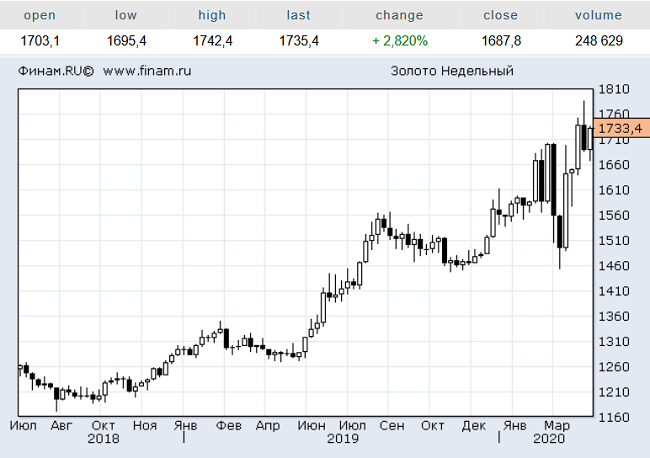Open the www.finam.ru link
Image resolution: width=650 pixels, height=458 pixels.
[148, 71]
